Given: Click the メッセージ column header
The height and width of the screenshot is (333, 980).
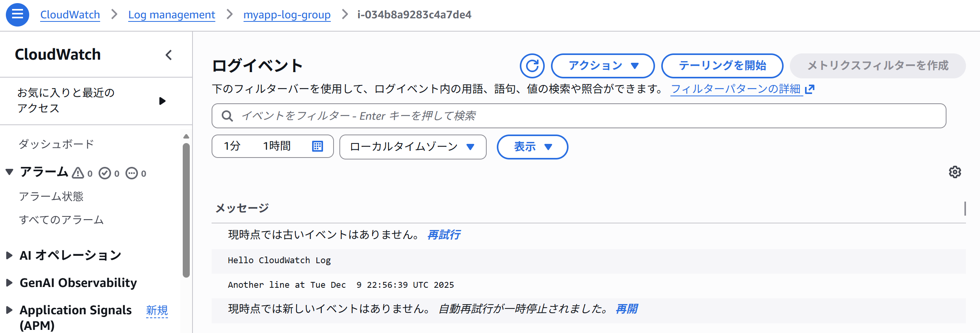Looking at the screenshot, I should tap(242, 208).
